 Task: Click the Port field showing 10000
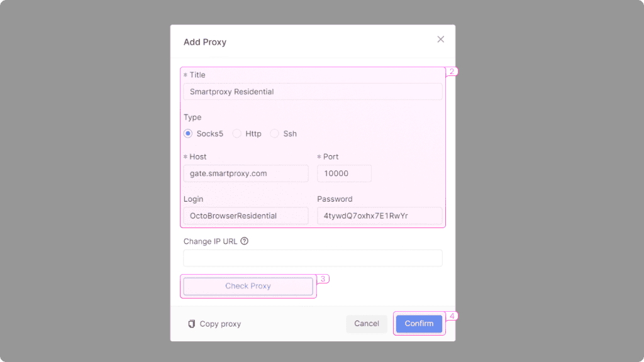344,173
